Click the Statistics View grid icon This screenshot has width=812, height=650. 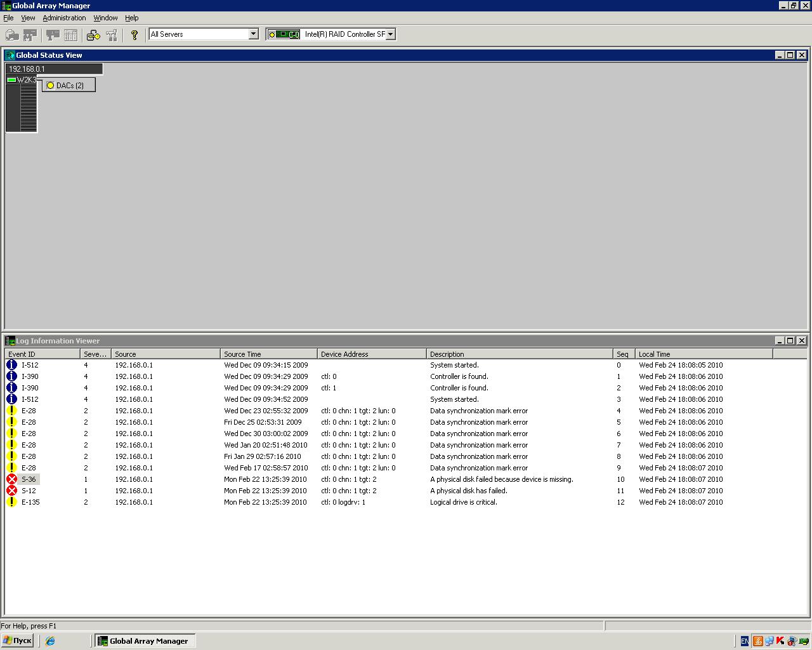pyautogui.click(x=70, y=35)
